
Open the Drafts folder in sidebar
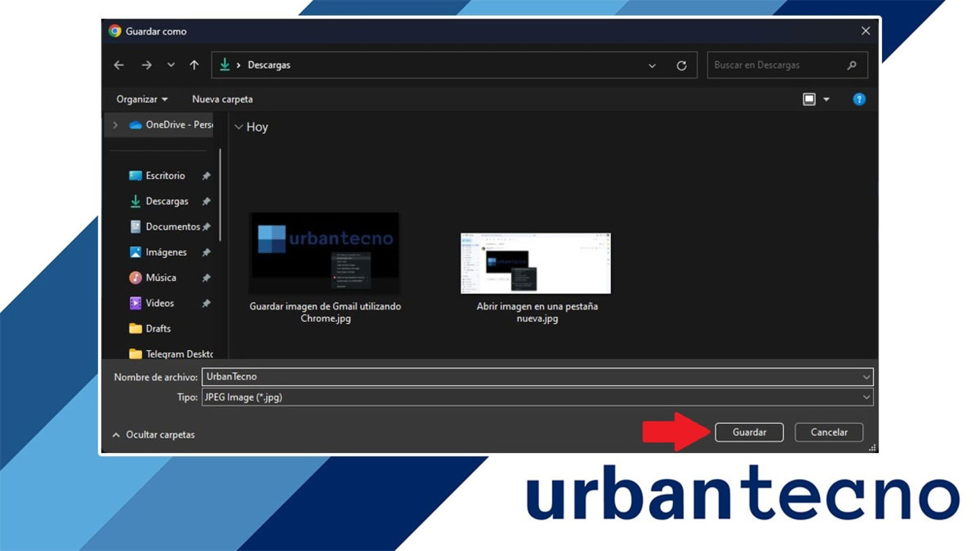(x=150, y=329)
